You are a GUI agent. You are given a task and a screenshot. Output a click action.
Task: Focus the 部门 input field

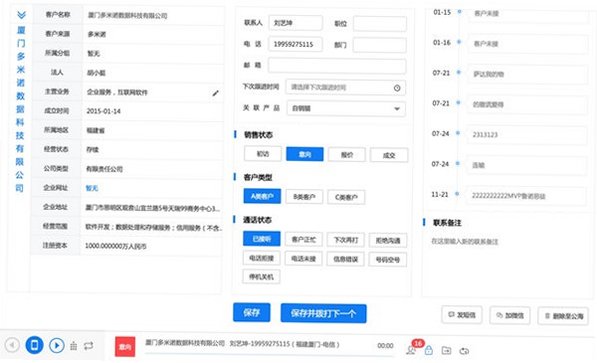379,45
